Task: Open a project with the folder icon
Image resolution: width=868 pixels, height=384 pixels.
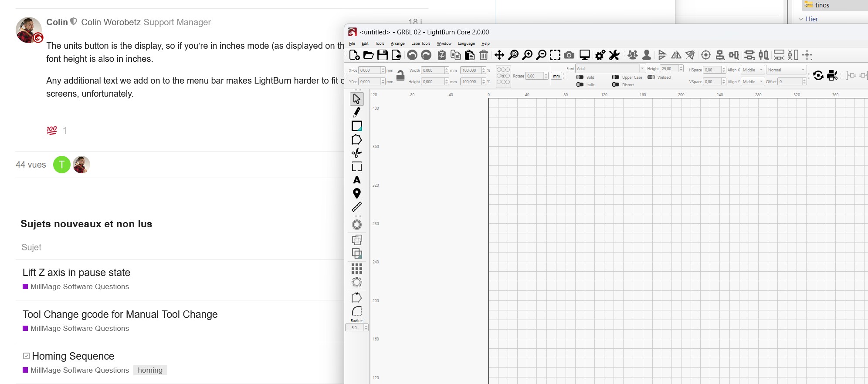Action: click(x=369, y=55)
